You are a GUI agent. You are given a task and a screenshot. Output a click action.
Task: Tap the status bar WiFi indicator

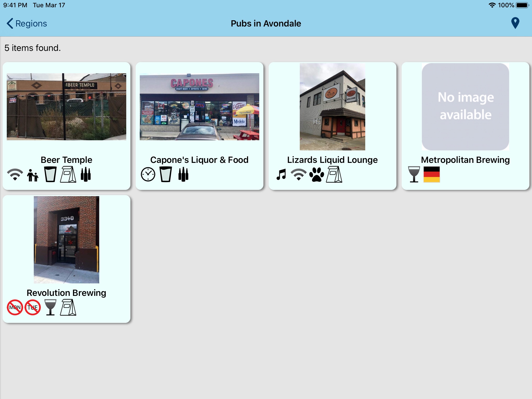tap(492, 5)
